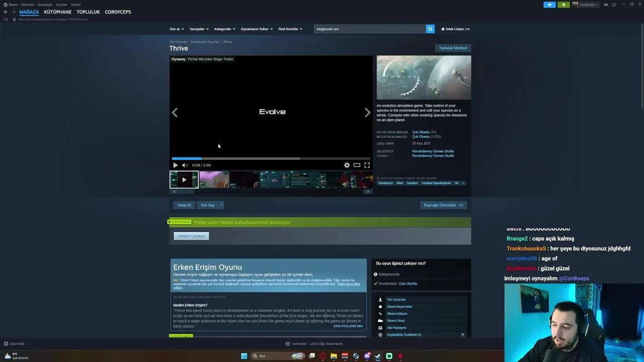Click the blue announcements megaphone icon
644x362 pixels.
549,5
